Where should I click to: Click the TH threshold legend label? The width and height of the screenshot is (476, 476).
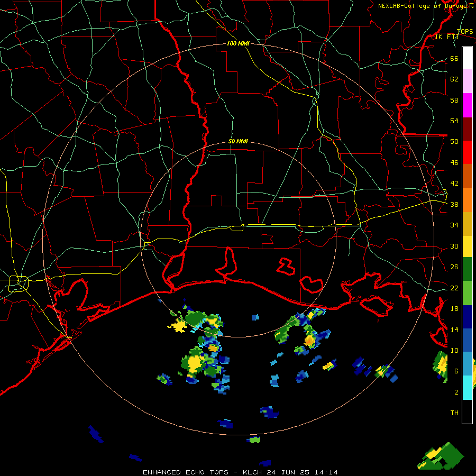pos(454,413)
